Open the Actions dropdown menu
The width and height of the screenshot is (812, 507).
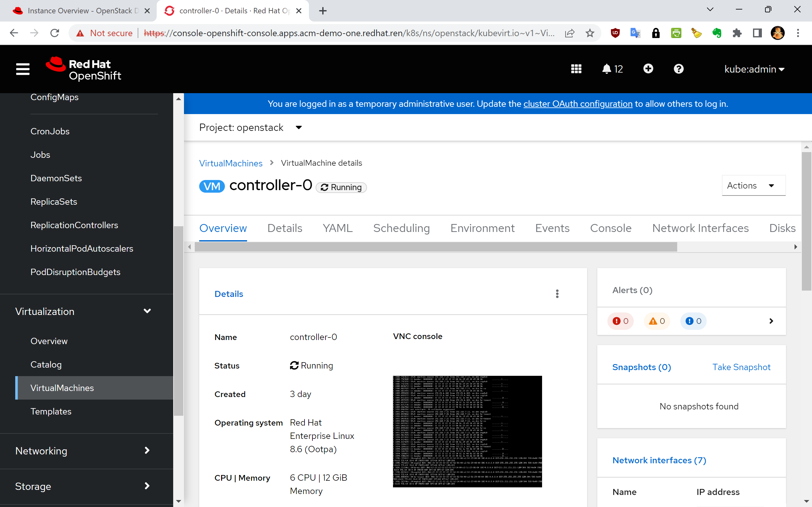tap(753, 185)
